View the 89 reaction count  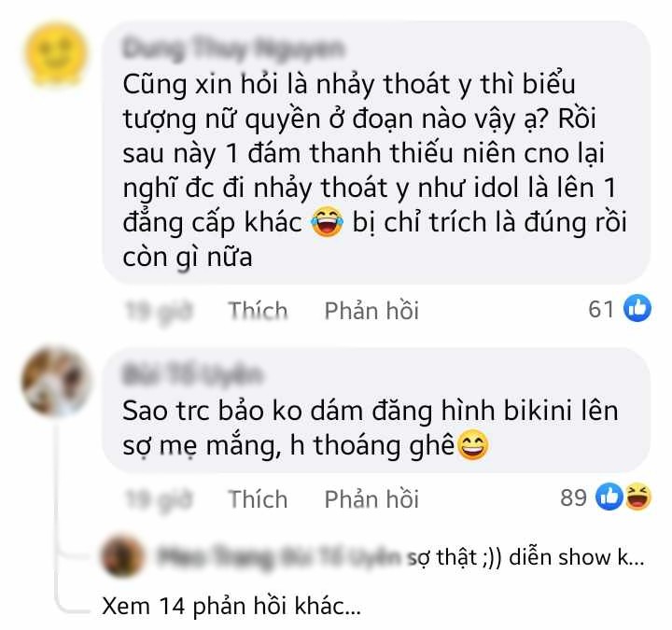point(573,497)
